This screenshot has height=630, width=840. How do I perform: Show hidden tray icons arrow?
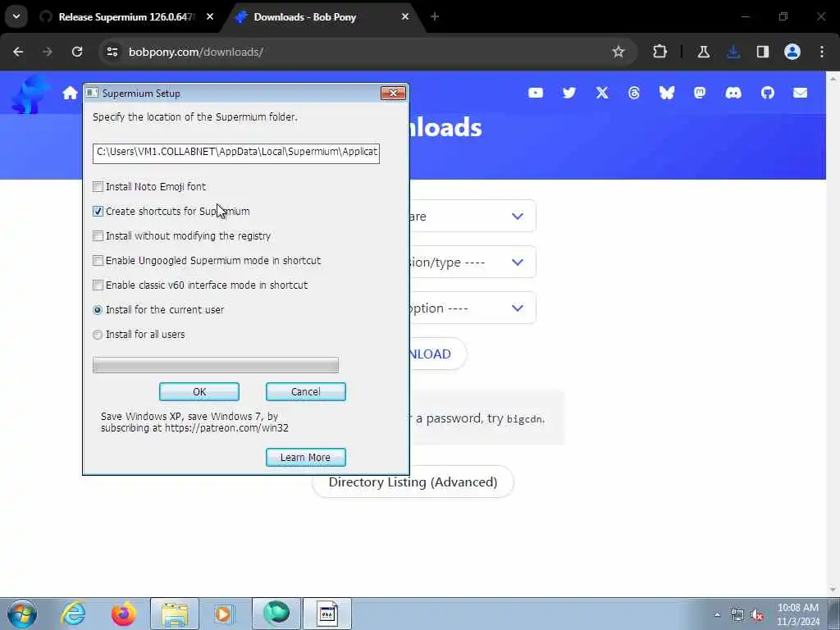pyautogui.click(x=717, y=614)
